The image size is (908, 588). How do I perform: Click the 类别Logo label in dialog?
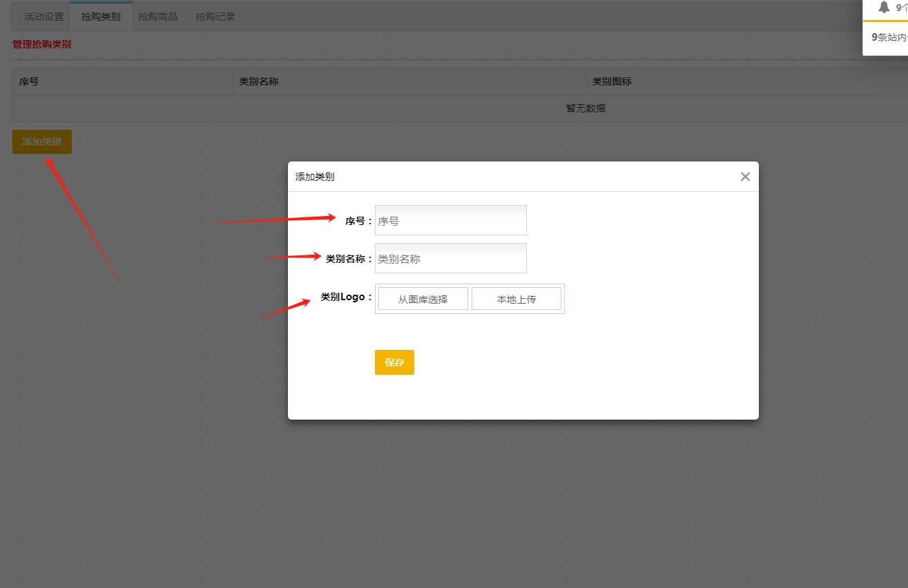click(x=342, y=297)
